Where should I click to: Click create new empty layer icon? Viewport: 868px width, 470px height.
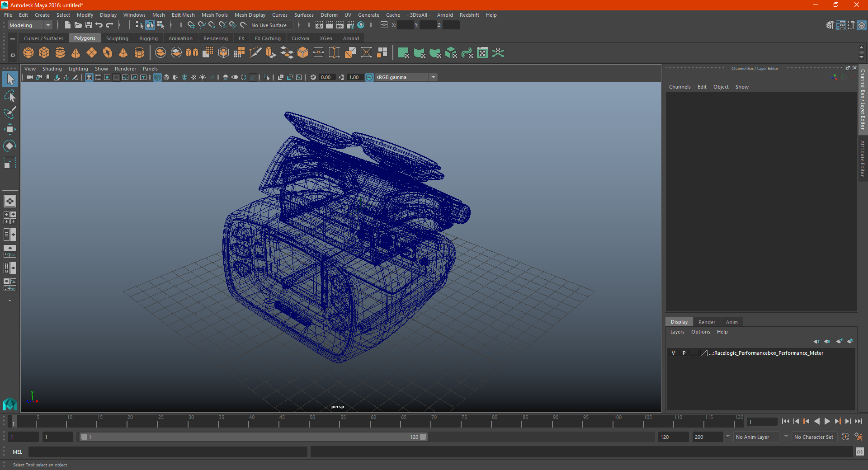click(x=839, y=341)
